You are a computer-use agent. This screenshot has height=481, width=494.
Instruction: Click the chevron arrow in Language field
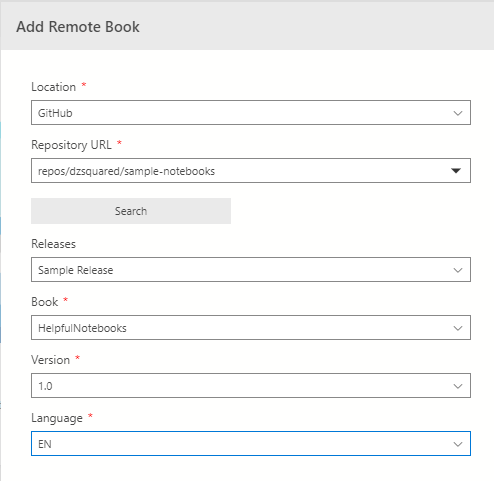pyautogui.click(x=458, y=444)
